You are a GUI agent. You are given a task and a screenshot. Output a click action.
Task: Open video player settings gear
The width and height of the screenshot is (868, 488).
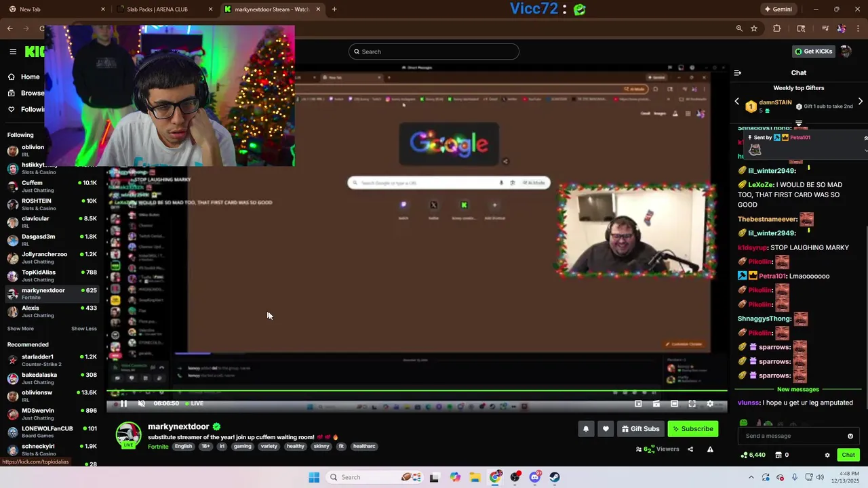[710, 403]
